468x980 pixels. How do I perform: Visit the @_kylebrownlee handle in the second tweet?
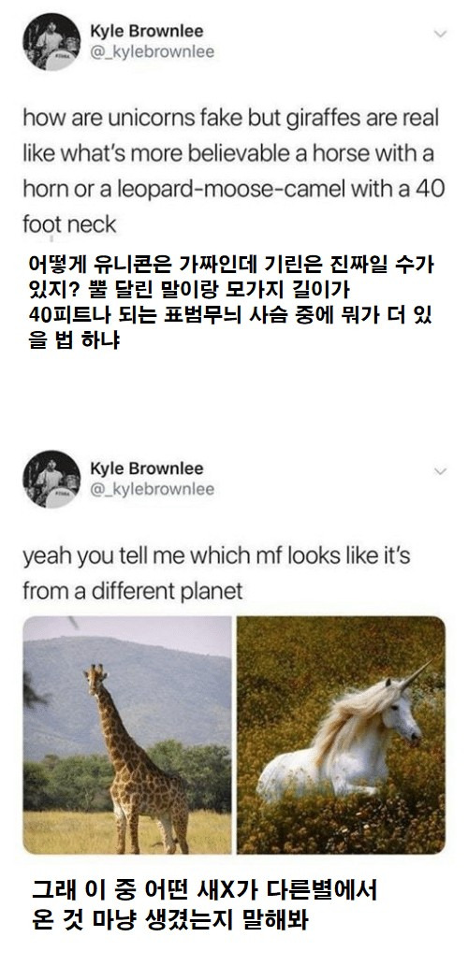pos(152,489)
